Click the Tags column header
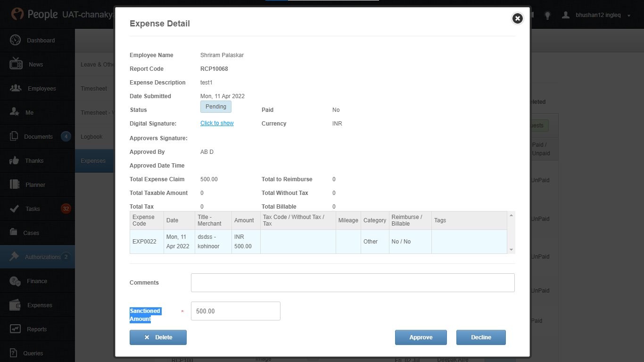 tap(469, 220)
